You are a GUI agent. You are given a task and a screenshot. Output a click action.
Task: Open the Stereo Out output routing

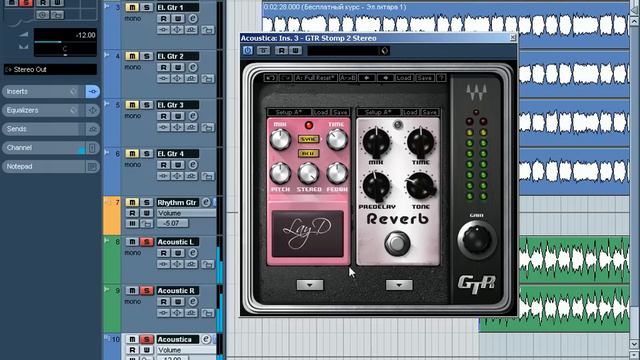point(51,69)
